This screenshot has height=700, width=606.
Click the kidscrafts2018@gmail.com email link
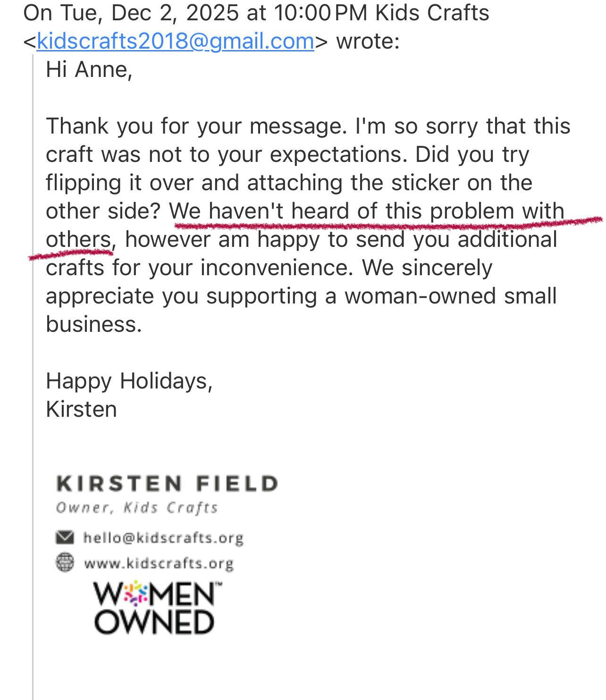(x=175, y=41)
